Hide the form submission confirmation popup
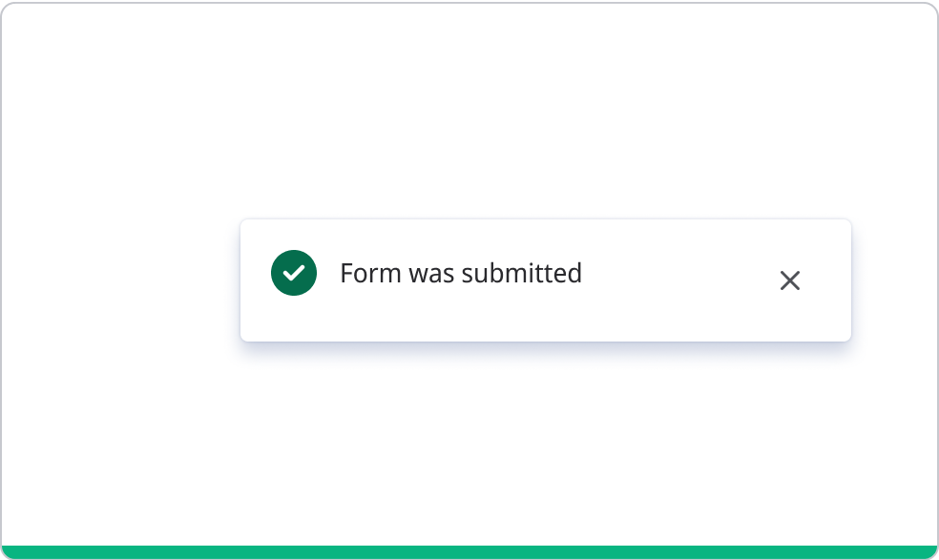939x560 pixels. pyautogui.click(x=790, y=280)
